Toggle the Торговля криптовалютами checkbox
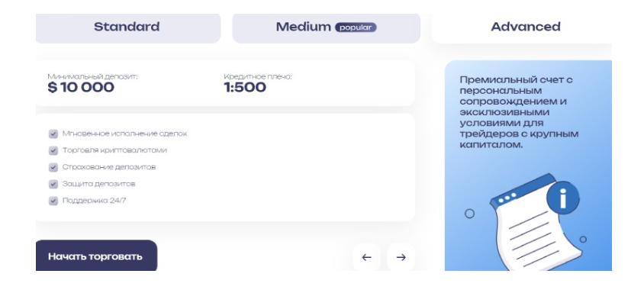The width and height of the screenshot is (644, 293). 53,151
